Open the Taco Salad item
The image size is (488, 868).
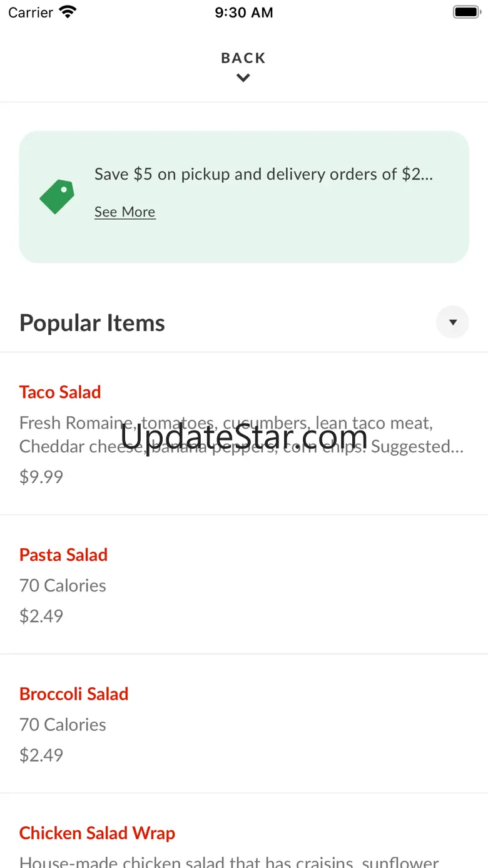(60, 392)
